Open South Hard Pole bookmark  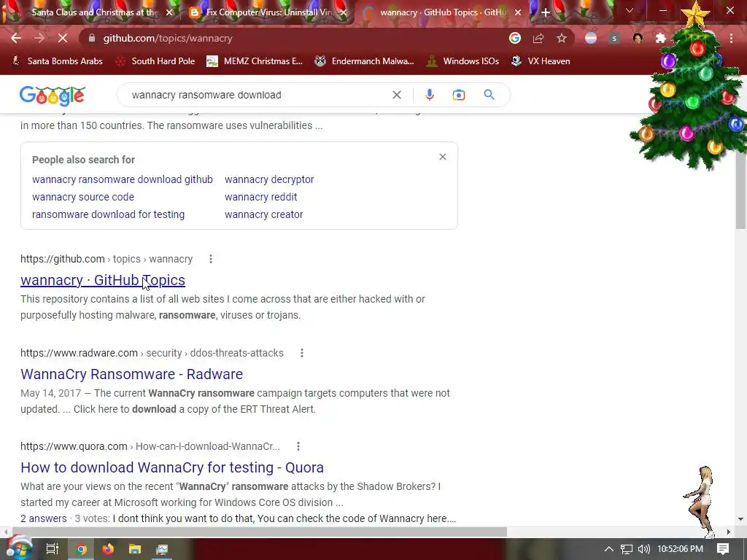click(155, 61)
